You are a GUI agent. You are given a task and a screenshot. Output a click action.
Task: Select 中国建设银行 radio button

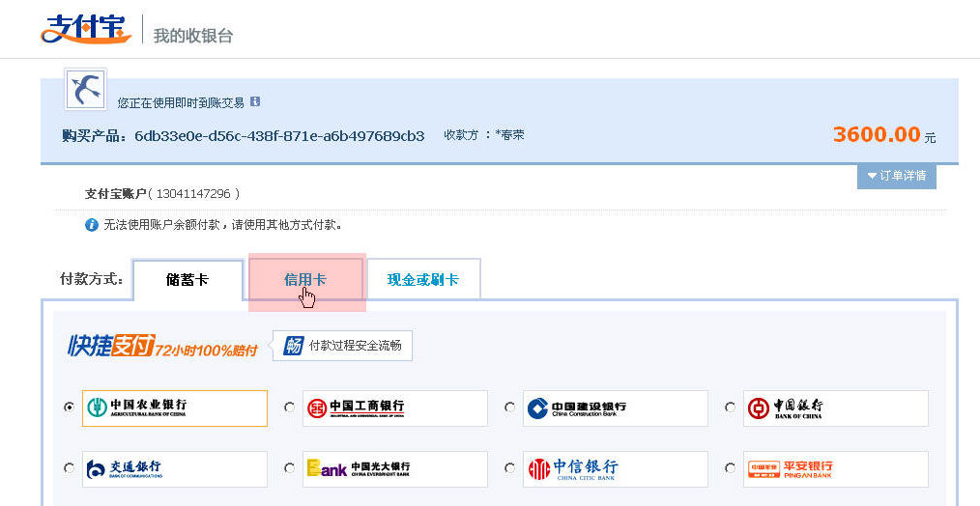tap(510, 408)
